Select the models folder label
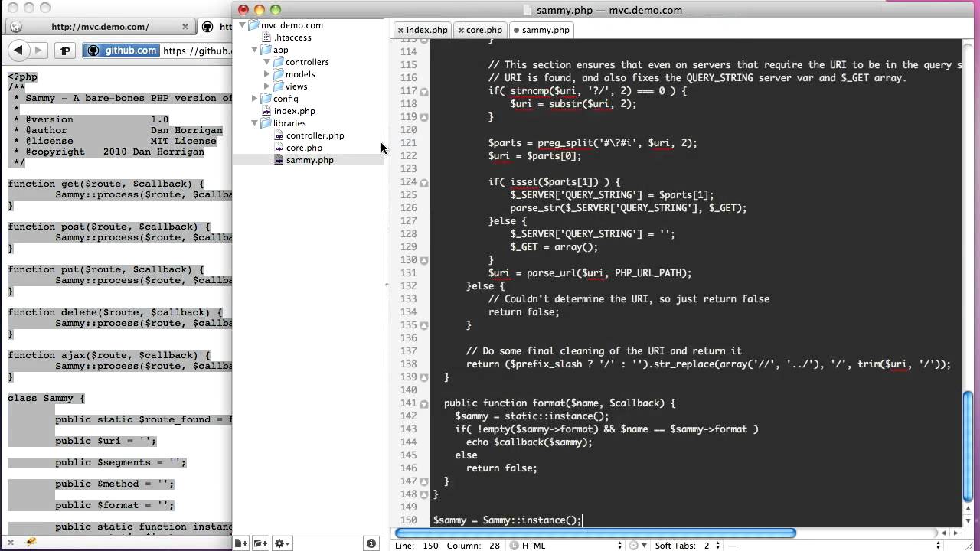 click(x=300, y=74)
